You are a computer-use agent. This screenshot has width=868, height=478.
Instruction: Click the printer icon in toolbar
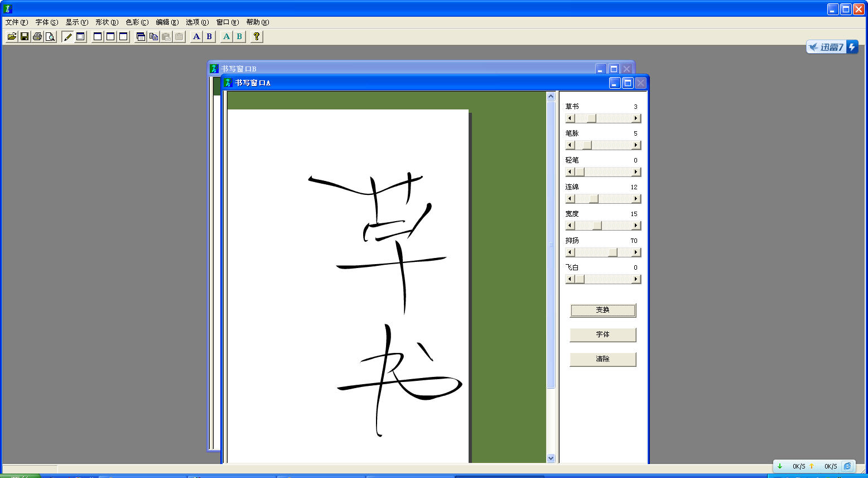37,37
